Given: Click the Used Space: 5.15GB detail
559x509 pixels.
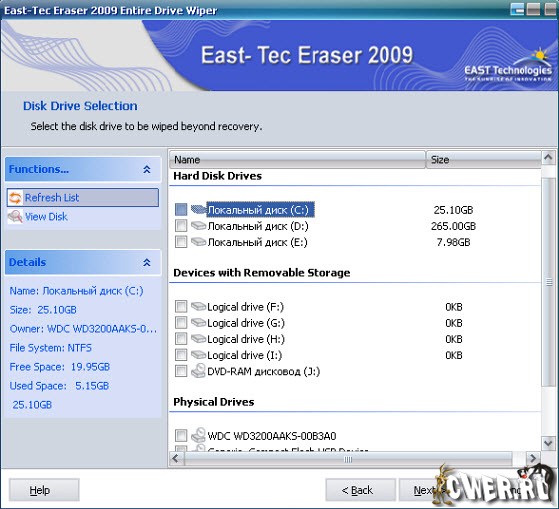Looking at the screenshot, I should click(x=59, y=386).
